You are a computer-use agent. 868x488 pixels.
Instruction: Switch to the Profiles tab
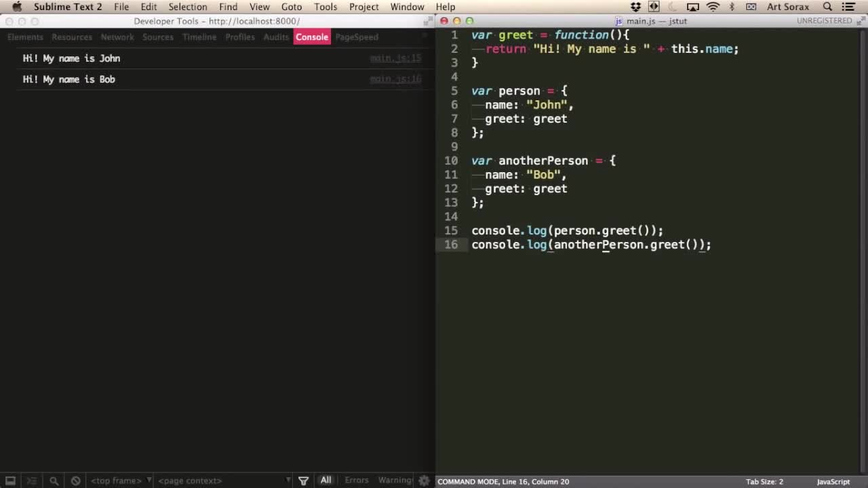pyautogui.click(x=240, y=37)
